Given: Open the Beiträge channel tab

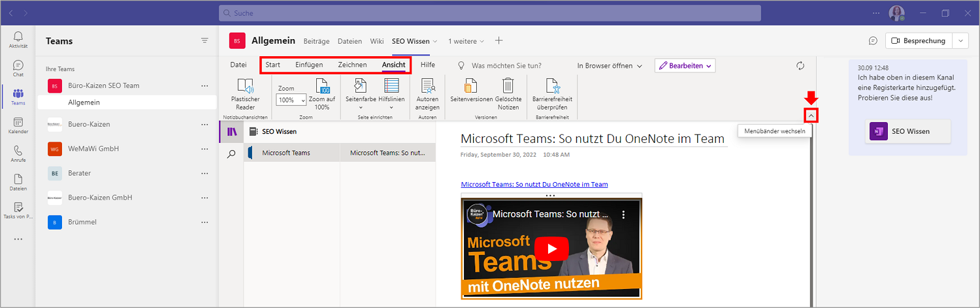Looking at the screenshot, I should coord(316,40).
